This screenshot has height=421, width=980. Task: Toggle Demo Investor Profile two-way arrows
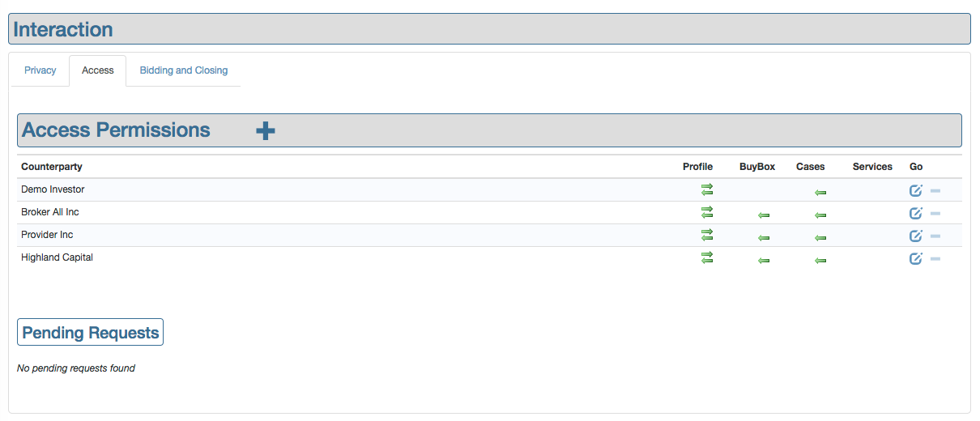707,189
